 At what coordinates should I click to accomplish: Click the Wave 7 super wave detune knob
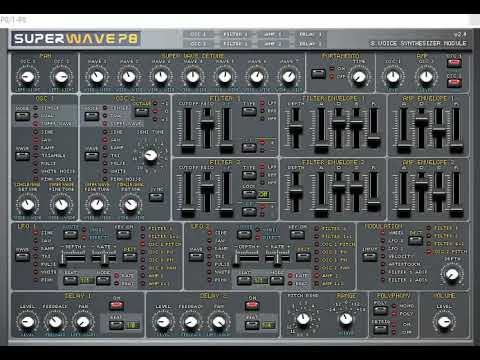tap(289, 77)
